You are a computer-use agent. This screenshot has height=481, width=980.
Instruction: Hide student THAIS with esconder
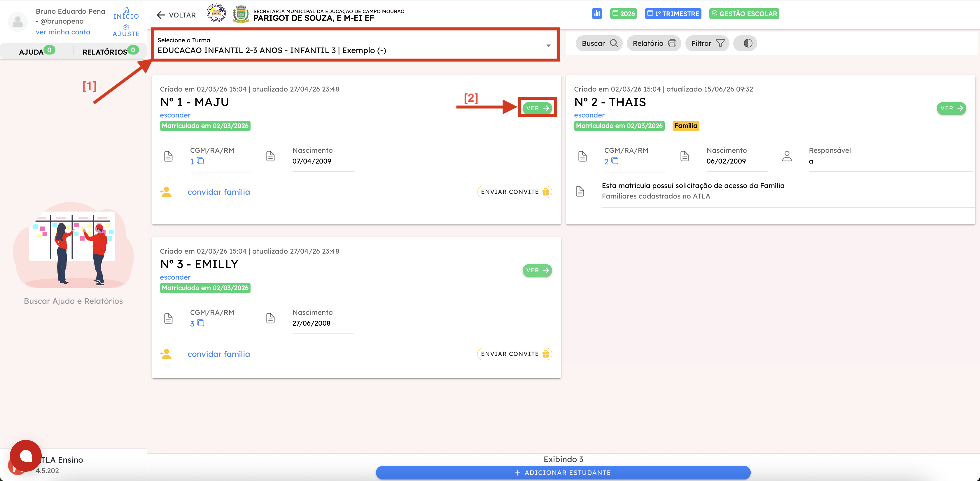click(x=589, y=115)
